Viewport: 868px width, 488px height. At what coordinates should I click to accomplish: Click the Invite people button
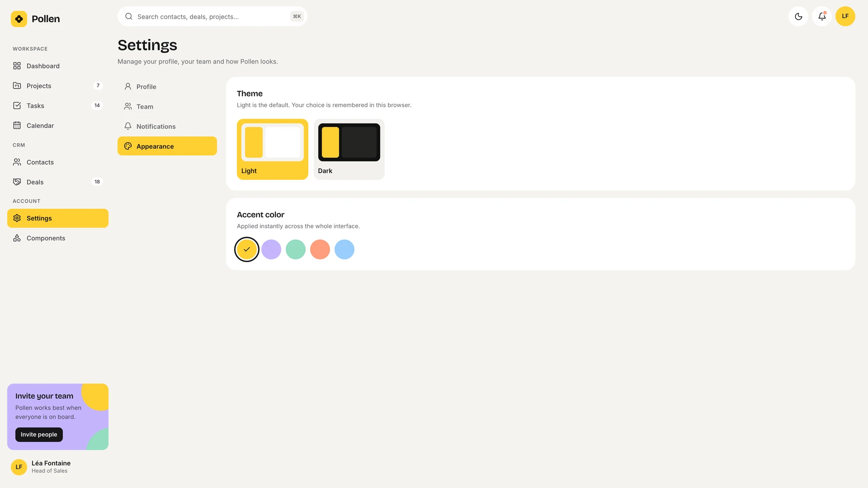coord(39,435)
